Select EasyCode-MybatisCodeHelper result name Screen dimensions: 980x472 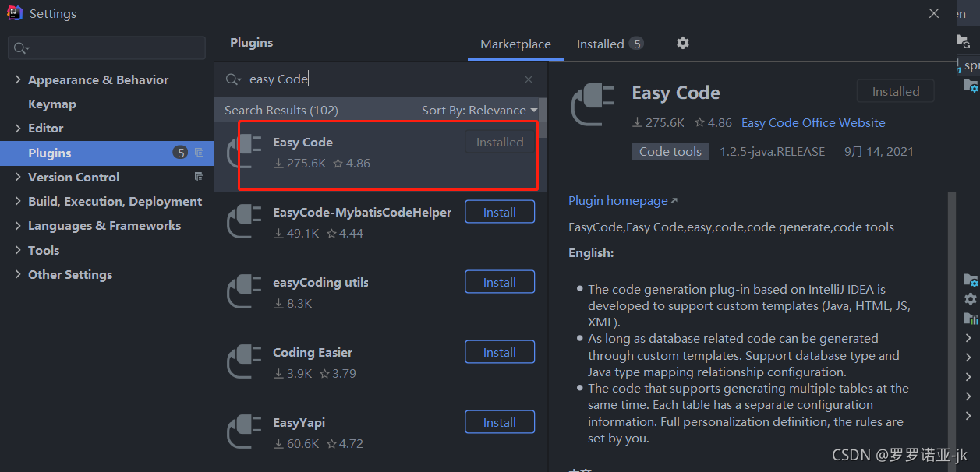click(x=362, y=212)
